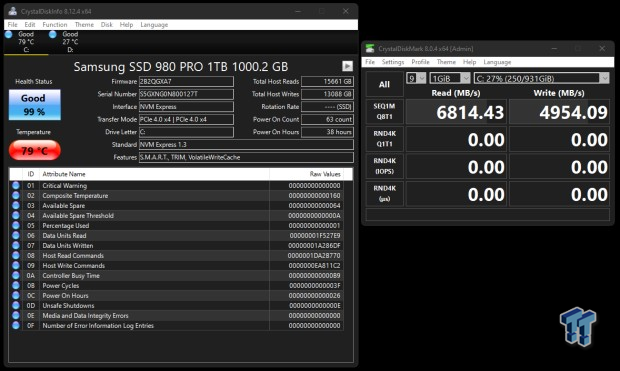Click the SEQ1M write result 4954.09
Viewport: 620px width, 371px height.
[560, 112]
